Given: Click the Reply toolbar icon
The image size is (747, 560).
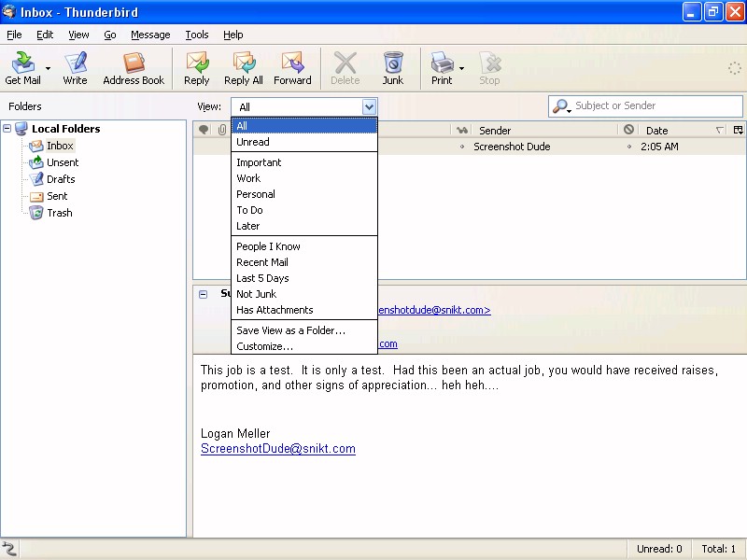Looking at the screenshot, I should (197, 68).
